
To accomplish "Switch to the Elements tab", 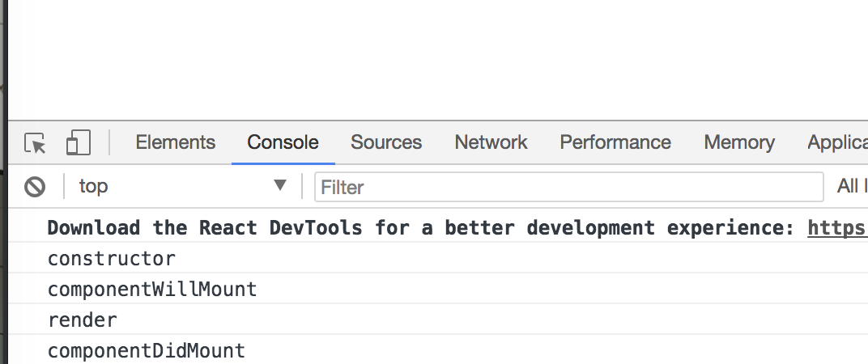I will (x=175, y=143).
